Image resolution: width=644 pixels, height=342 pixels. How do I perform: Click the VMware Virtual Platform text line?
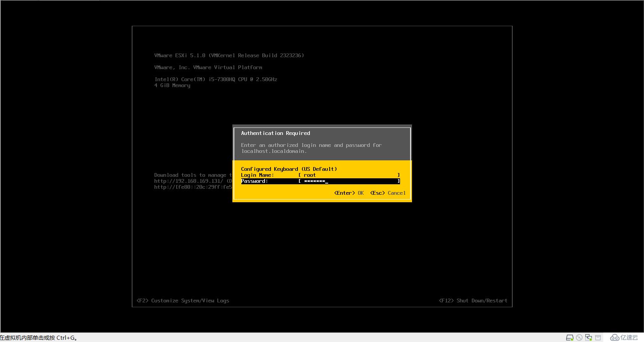pos(208,67)
